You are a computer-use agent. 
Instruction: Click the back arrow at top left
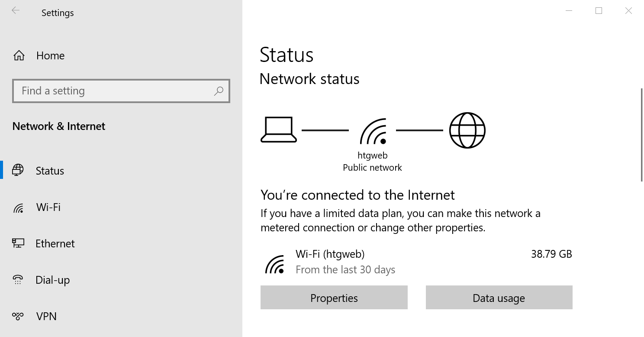16,10
